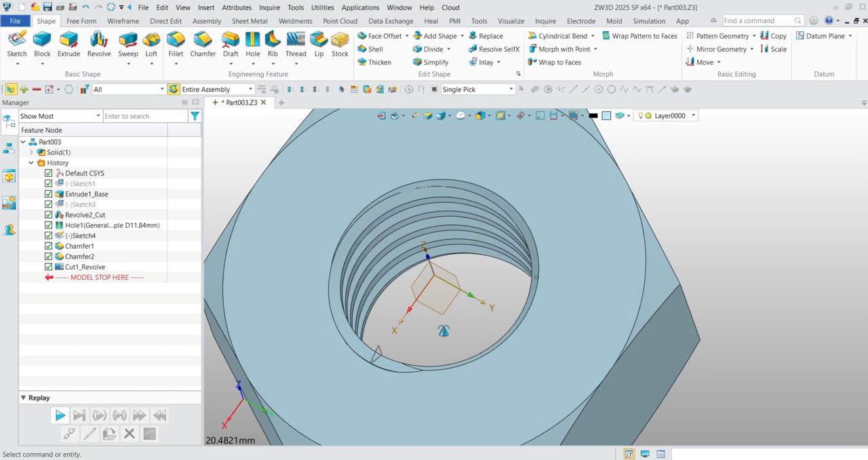Click the black color swatch in view toolbar
This screenshot has width=868, height=460.
click(x=593, y=116)
